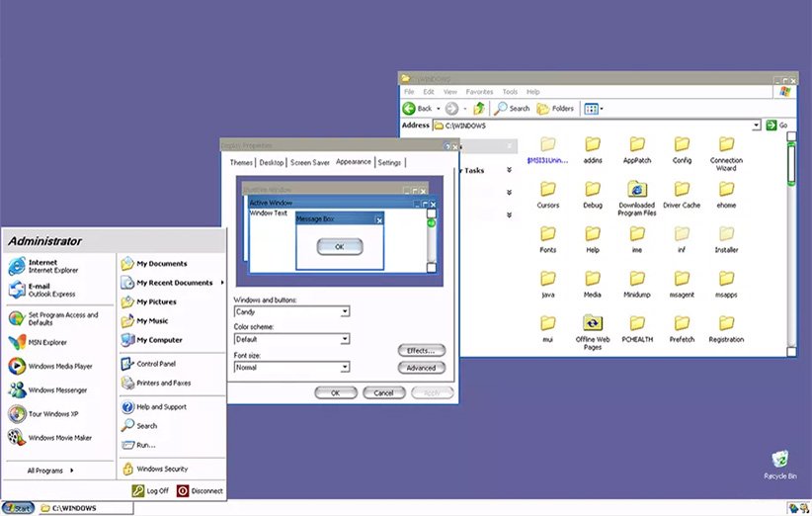Open My Music in Start menu
This screenshot has width=812, height=516.
click(144, 320)
